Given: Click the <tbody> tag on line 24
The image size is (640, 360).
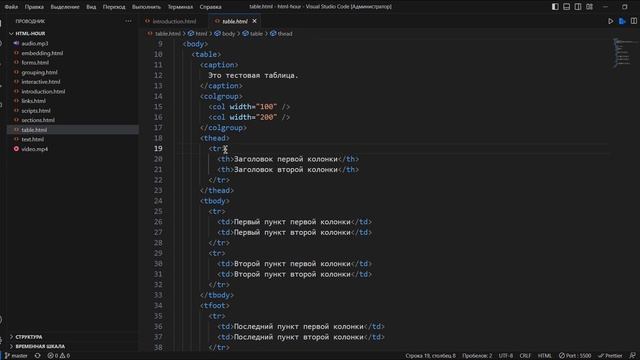Looking at the screenshot, I should tap(215, 201).
